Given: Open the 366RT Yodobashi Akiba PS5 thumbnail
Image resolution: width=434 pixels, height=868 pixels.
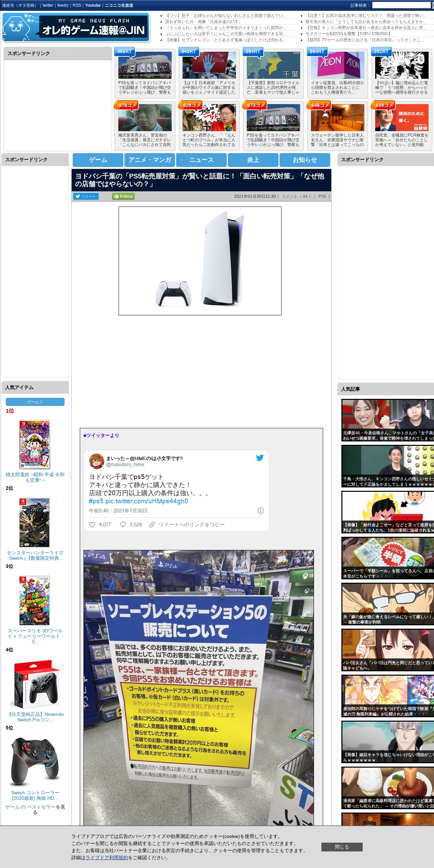Looking at the screenshot, I should (x=145, y=65).
